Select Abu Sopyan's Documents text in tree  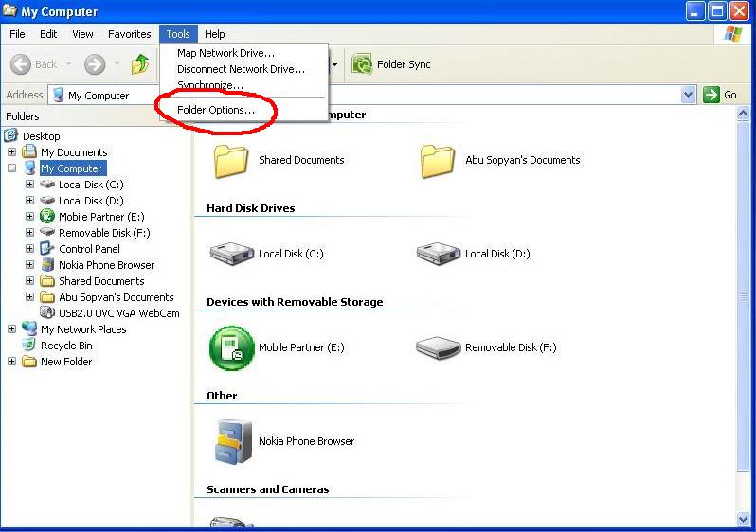pyautogui.click(x=117, y=297)
